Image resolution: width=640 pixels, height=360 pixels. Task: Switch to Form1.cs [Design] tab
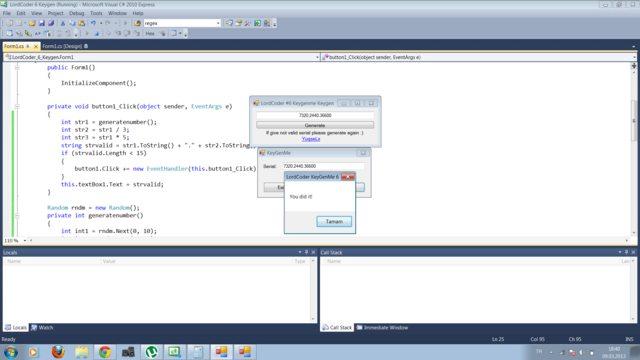pyautogui.click(x=62, y=46)
